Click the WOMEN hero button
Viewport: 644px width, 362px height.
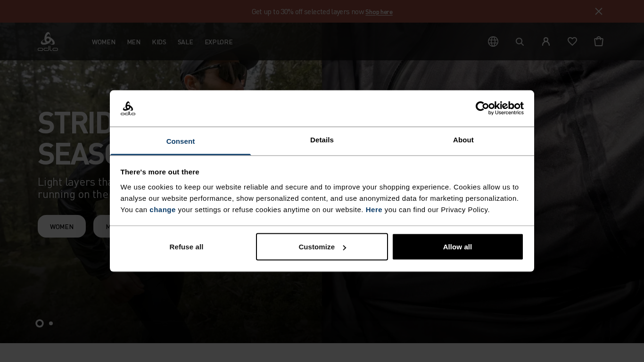(x=62, y=226)
